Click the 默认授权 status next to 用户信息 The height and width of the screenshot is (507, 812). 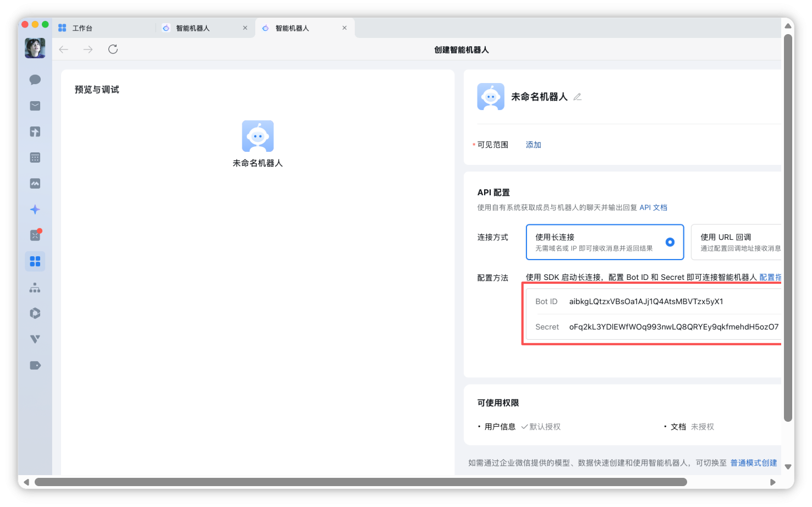point(541,427)
